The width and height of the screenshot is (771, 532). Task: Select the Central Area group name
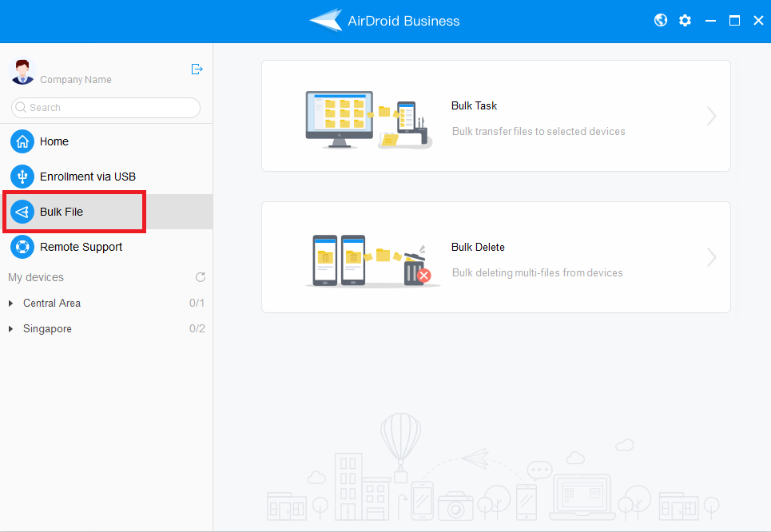coord(52,303)
